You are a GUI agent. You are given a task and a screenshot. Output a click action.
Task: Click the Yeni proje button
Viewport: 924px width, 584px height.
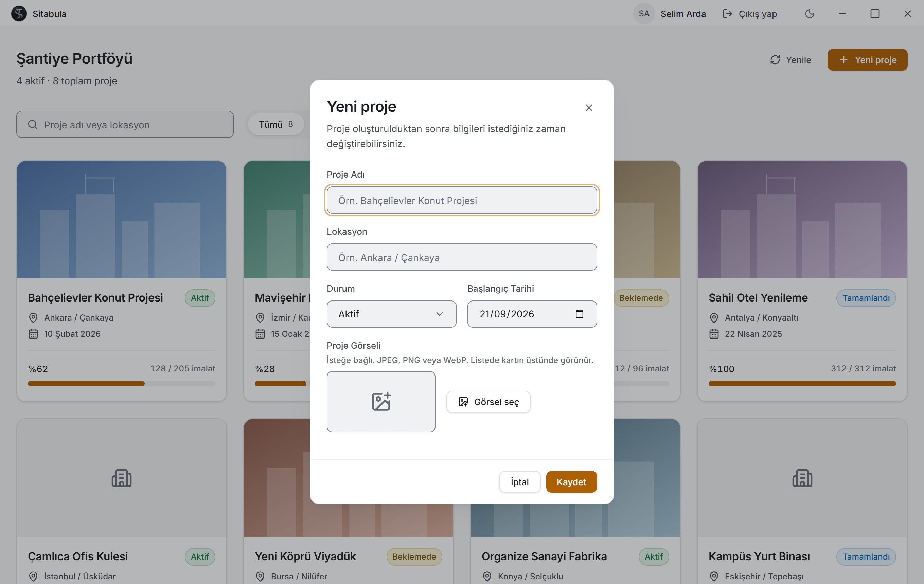pos(867,60)
